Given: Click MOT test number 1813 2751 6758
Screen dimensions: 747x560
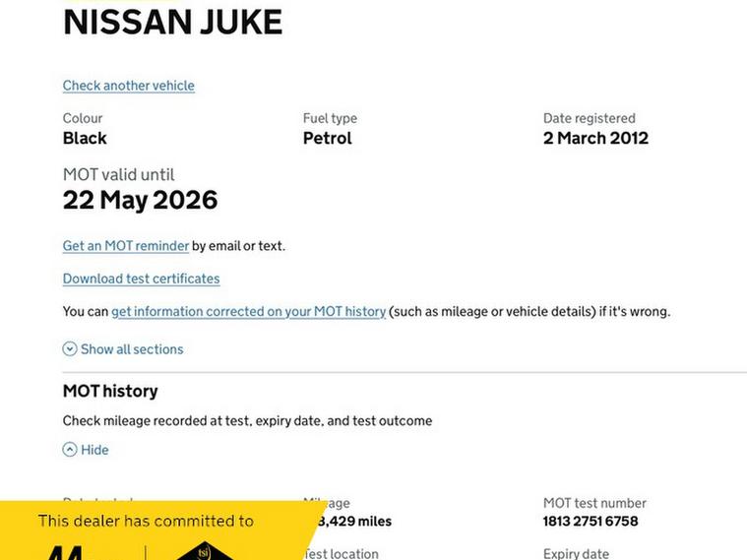Looking at the screenshot, I should [x=591, y=522].
